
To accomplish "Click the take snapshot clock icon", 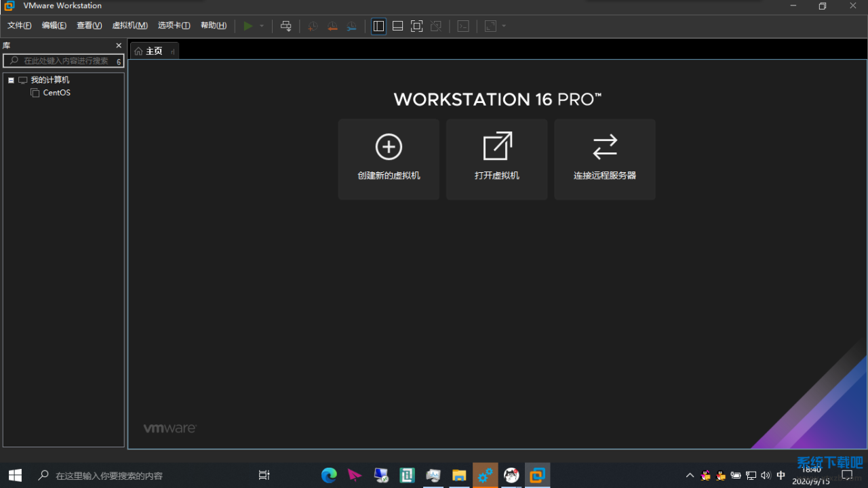I will click(x=313, y=26).
